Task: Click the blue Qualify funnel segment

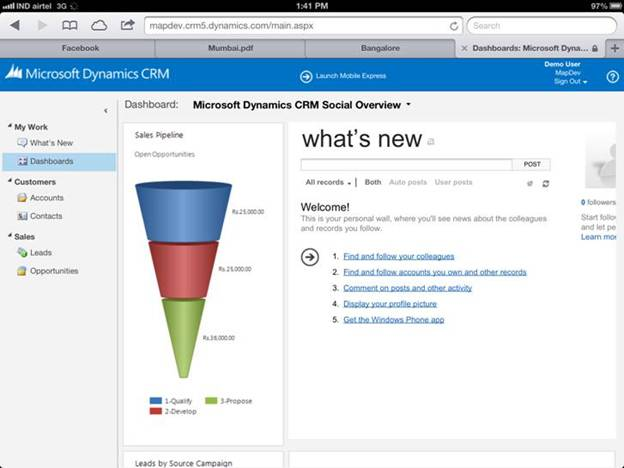Action: pos(183,212)
